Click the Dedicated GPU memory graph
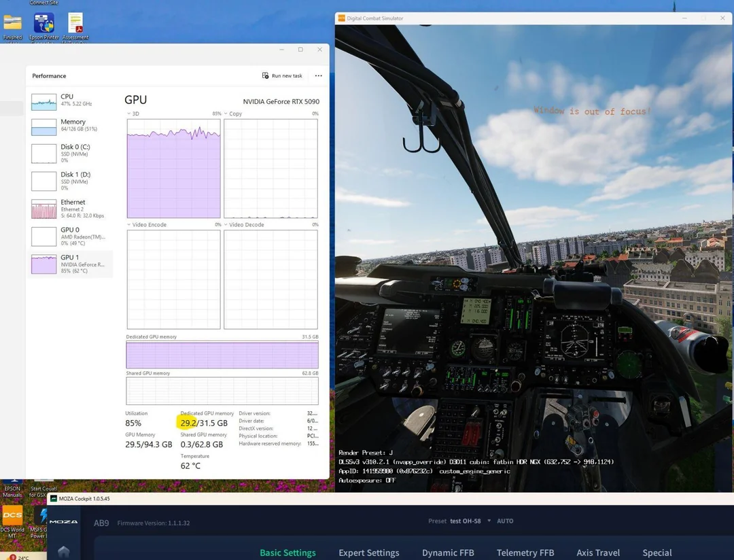Image resolution: width=734 pixels, height=560 pixels. pos(222,355)
